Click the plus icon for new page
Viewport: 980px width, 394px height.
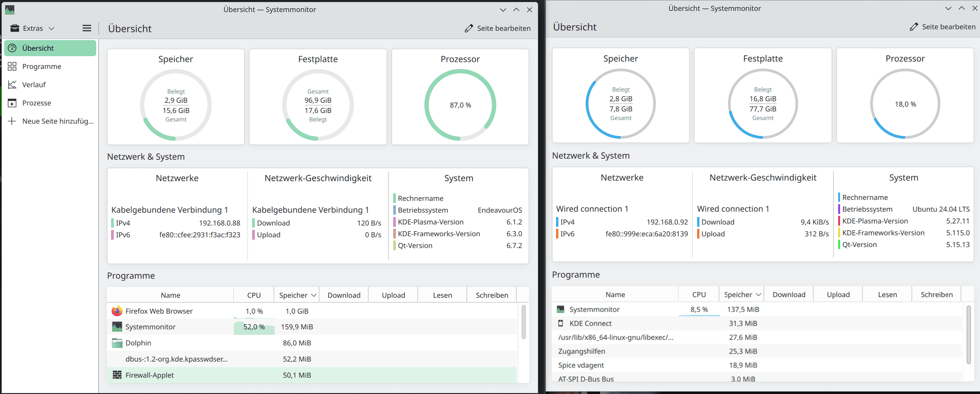12,121
